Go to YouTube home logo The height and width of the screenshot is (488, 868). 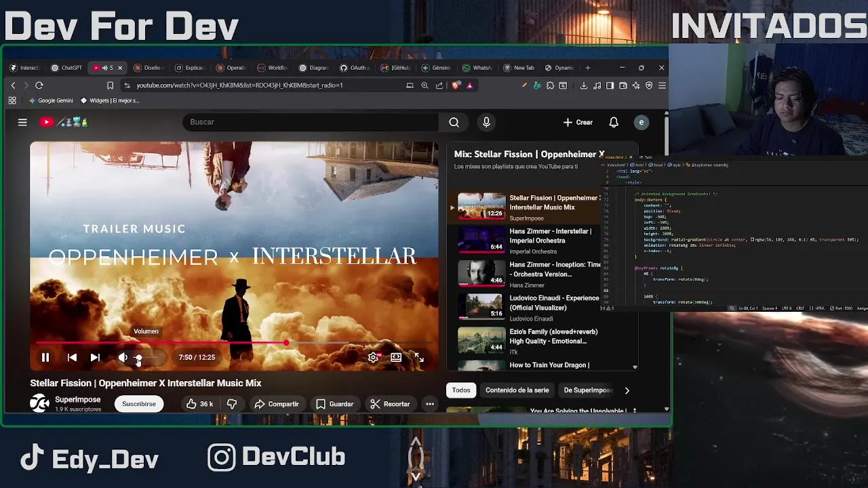click(64, 122)
